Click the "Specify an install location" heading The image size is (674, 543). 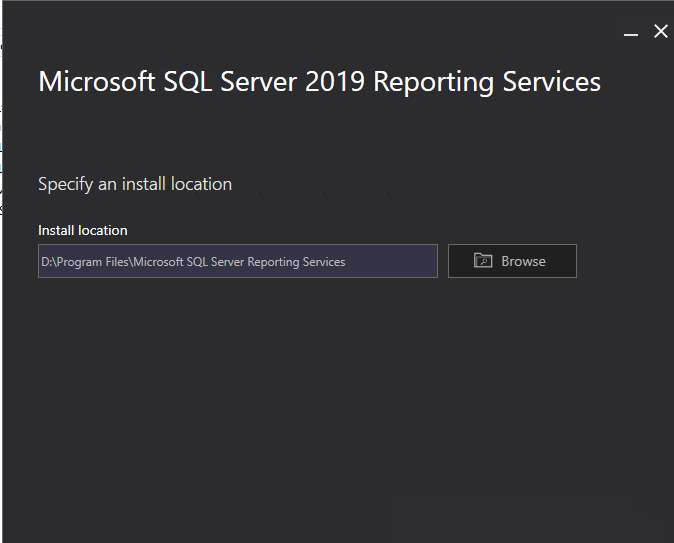point(135,184)
